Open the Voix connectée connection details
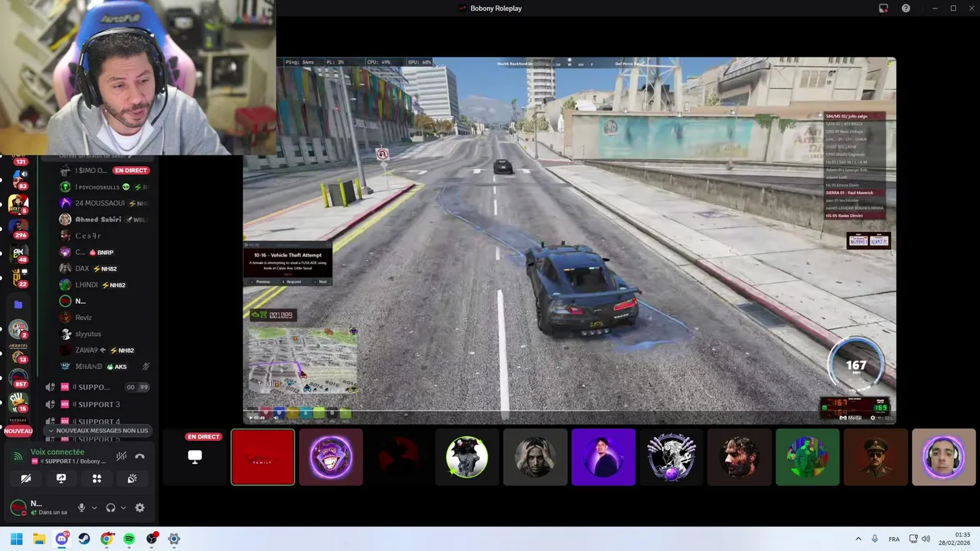The height and width of the screenshot is (551, 980). coord(57,452)
